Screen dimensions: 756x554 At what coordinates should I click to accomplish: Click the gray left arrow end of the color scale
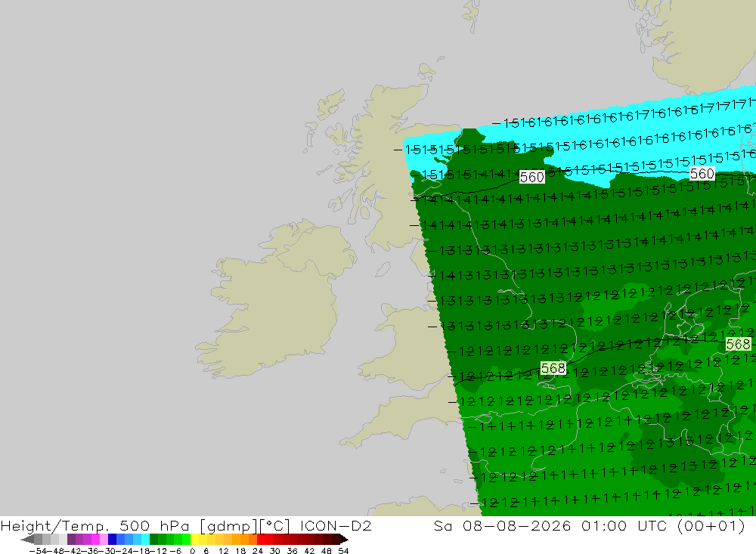pyautogui.click(x=27, y=540)
